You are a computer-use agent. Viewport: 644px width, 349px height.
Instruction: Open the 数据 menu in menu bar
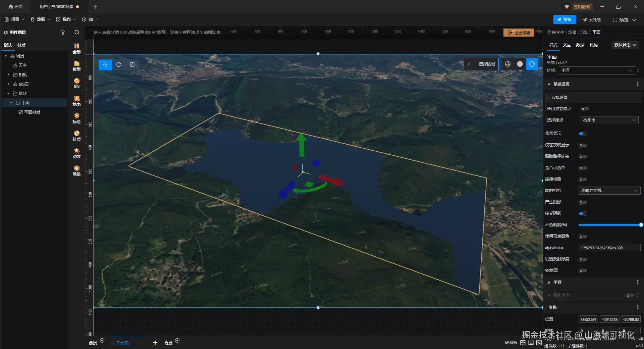pyautogui.click(x=40, y=19)
